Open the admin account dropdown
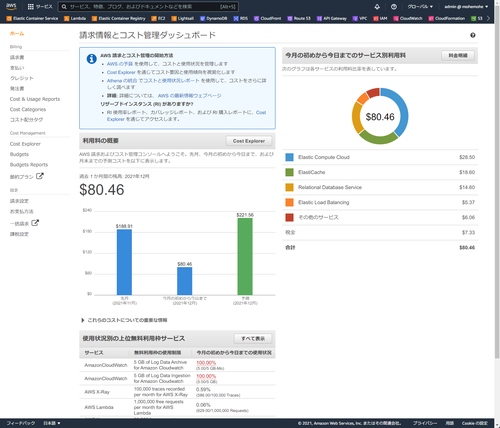The width and height of the screenshot is (500, 428). pyautogui.click(x=466, y=7)
